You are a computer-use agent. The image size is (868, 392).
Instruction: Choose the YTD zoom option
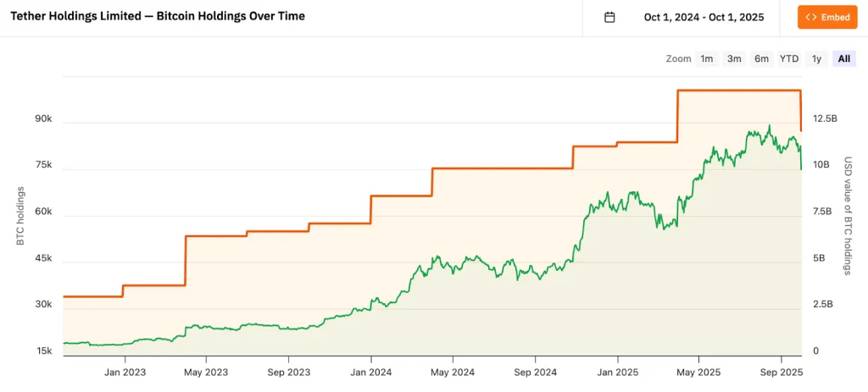coord(789,58)
